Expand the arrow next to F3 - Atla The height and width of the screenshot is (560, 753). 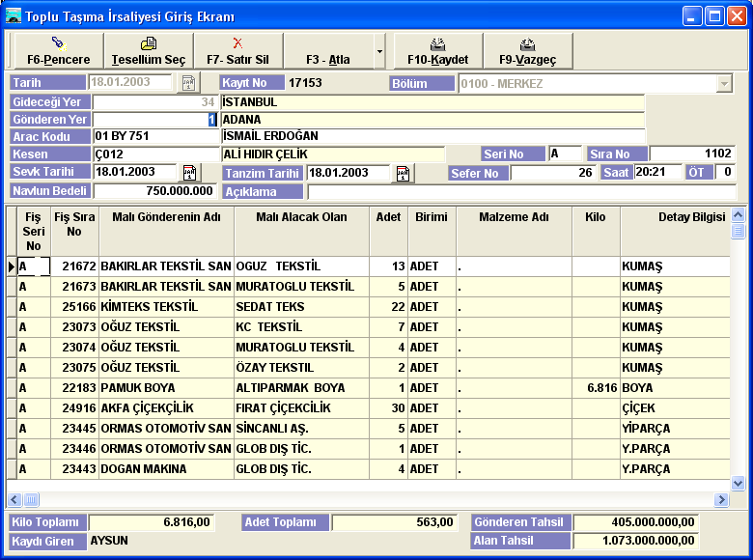(x=379, y=51)
